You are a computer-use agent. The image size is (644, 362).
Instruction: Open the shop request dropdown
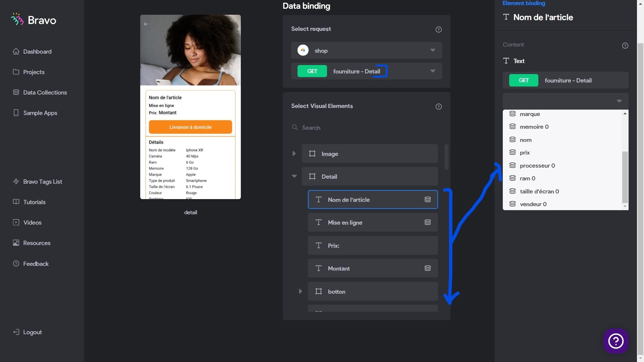click(x=366, y=50)
